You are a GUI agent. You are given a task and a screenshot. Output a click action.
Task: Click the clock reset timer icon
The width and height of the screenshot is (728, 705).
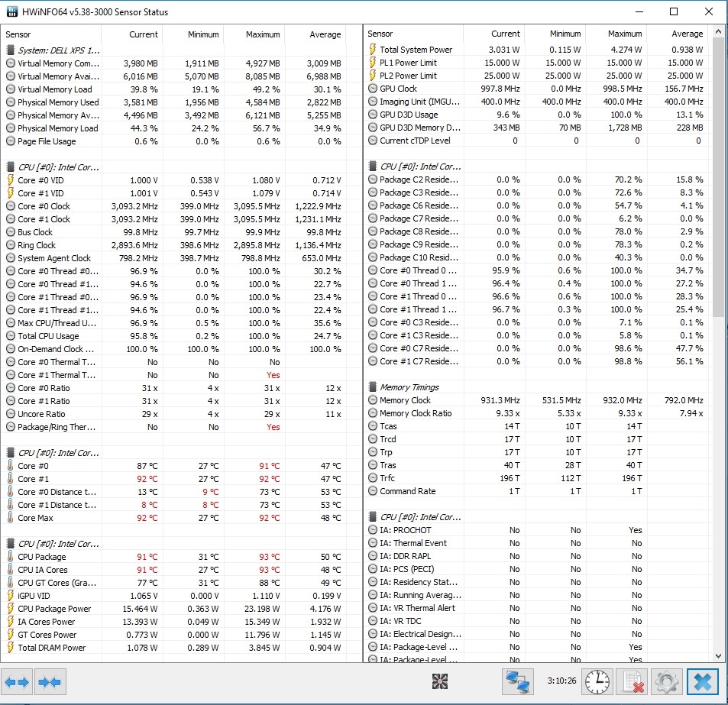597,681
